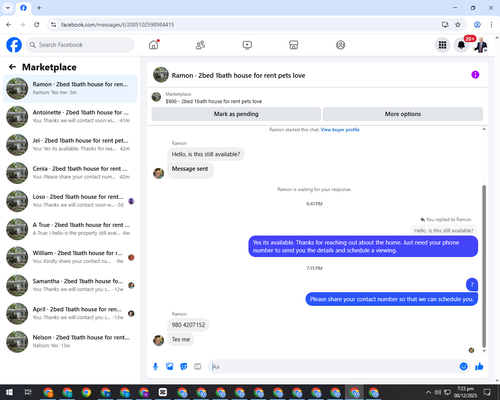Open Task View on the taskbar

click(28, 392)
